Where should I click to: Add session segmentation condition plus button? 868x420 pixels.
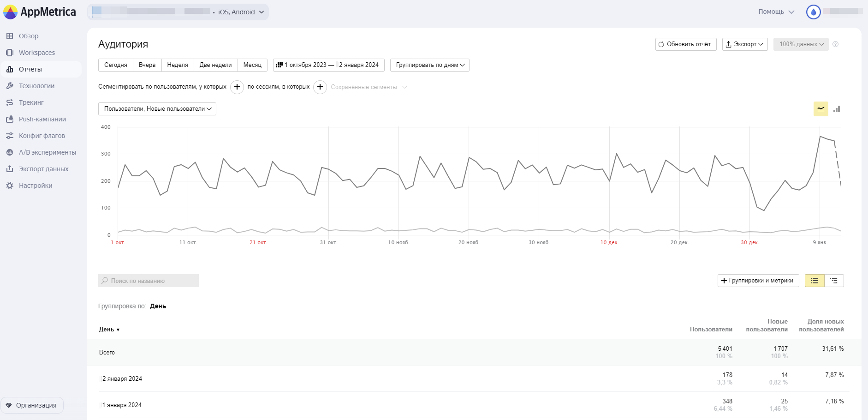(320, 87)
